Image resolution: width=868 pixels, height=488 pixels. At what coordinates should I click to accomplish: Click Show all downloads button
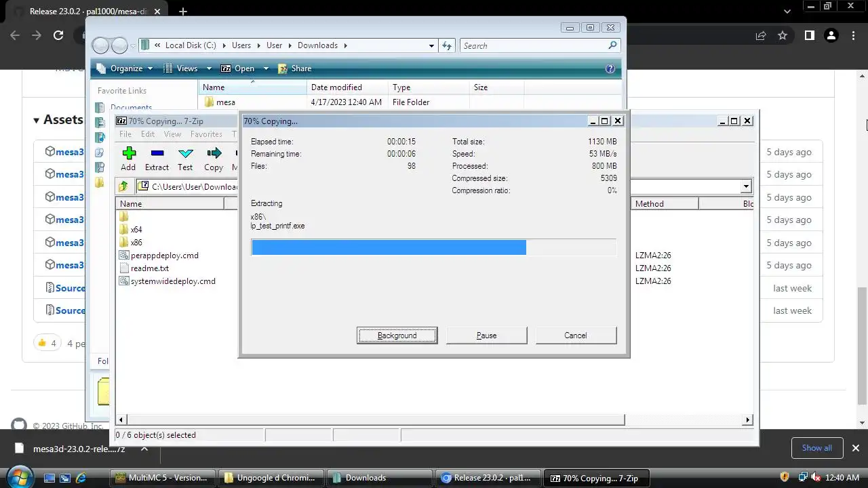click(817, 448)
